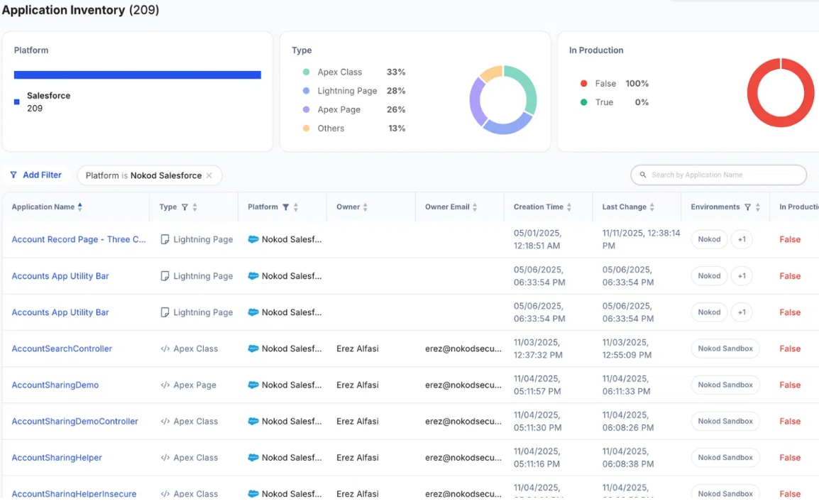Sort by Owner Email column arrows
Screen dimensions: 819x504
[x=475, y=207]
